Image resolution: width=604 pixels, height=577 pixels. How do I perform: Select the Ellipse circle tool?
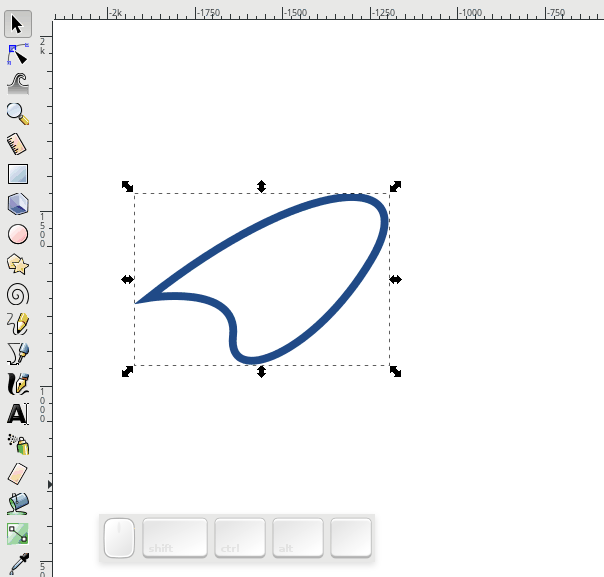tap(18, 234)
